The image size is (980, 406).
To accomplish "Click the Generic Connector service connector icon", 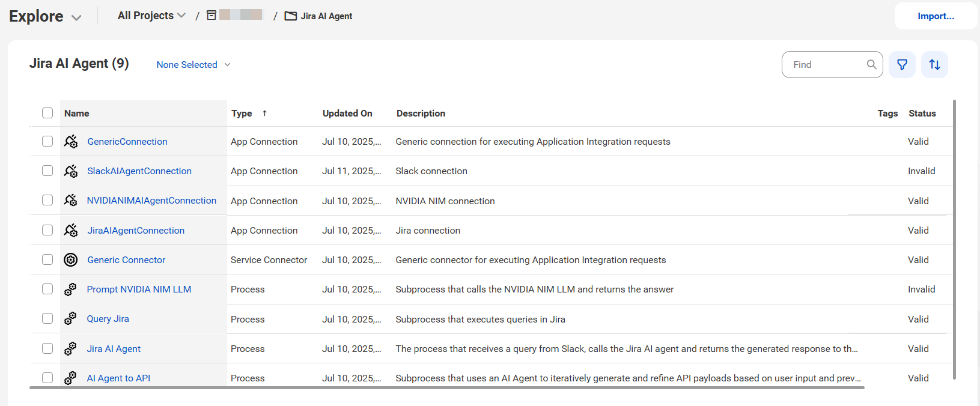I will (x=71, y=259).
